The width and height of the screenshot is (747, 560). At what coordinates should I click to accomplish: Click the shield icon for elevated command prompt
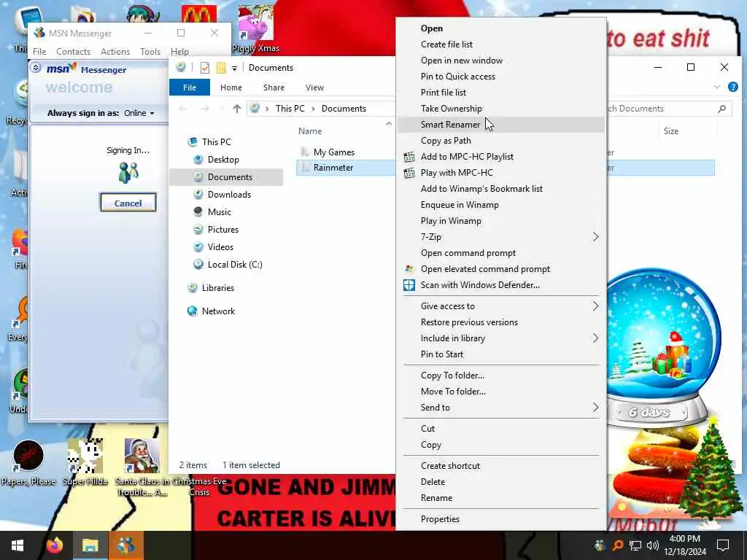tap(409, 269)
